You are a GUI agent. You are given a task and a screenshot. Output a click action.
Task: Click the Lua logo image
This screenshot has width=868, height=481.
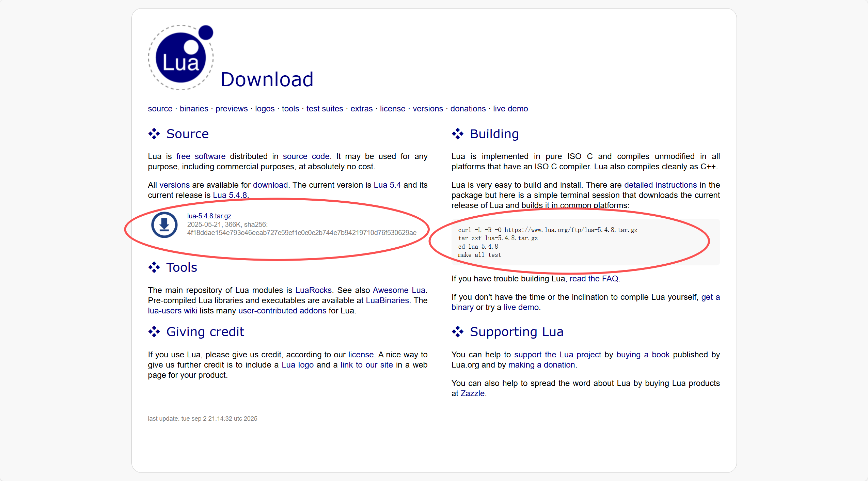click(181, 58)
